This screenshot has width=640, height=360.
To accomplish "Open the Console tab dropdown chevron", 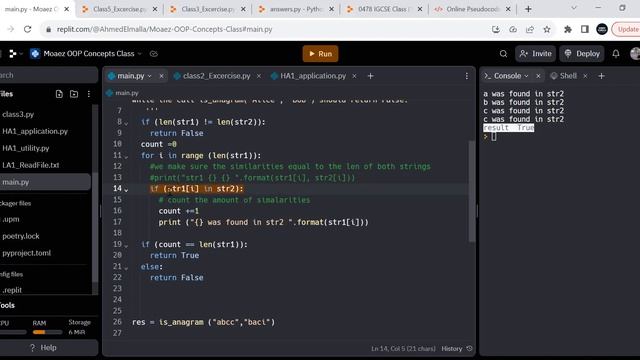I will (x=526, y=76).
